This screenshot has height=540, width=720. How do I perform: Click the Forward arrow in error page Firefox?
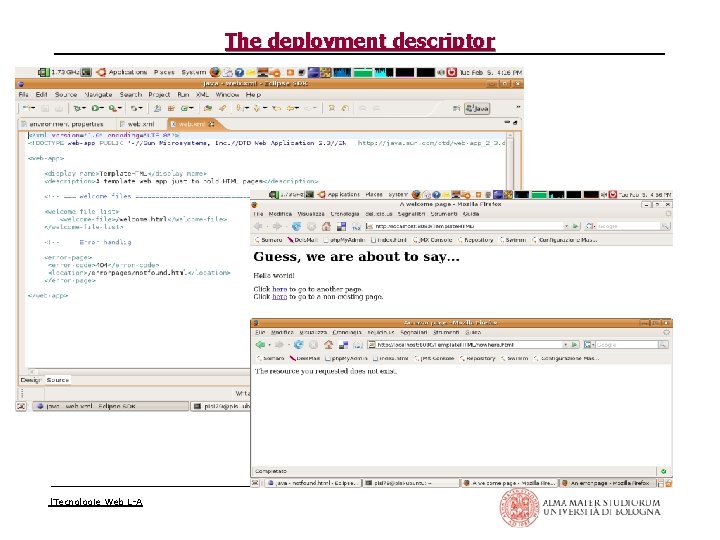click(280, 344)
